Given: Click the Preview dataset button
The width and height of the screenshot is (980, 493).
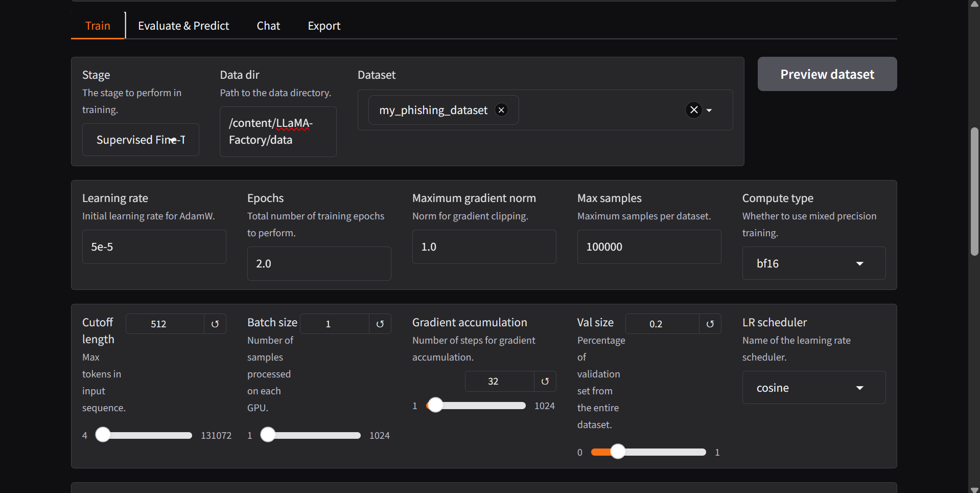Looking at the screenshot, I should (827, 74).
